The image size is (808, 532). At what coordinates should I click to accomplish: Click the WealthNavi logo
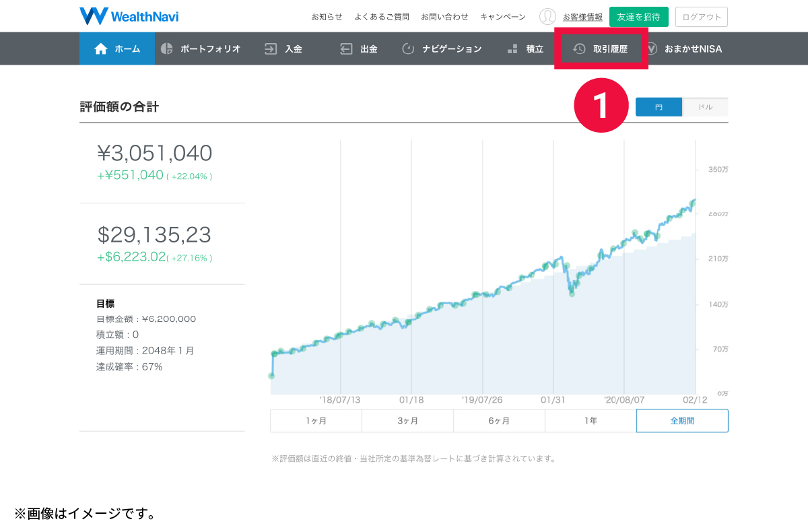129,16
